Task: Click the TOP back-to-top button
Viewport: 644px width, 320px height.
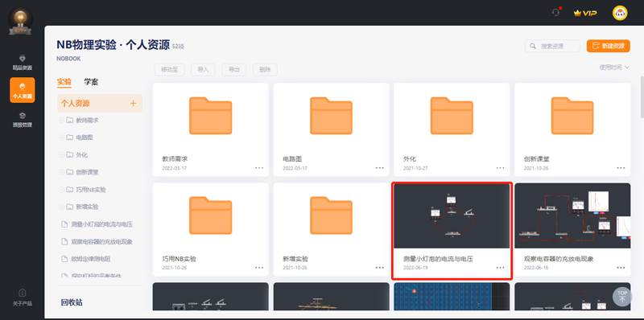Action: coord(622,296)
